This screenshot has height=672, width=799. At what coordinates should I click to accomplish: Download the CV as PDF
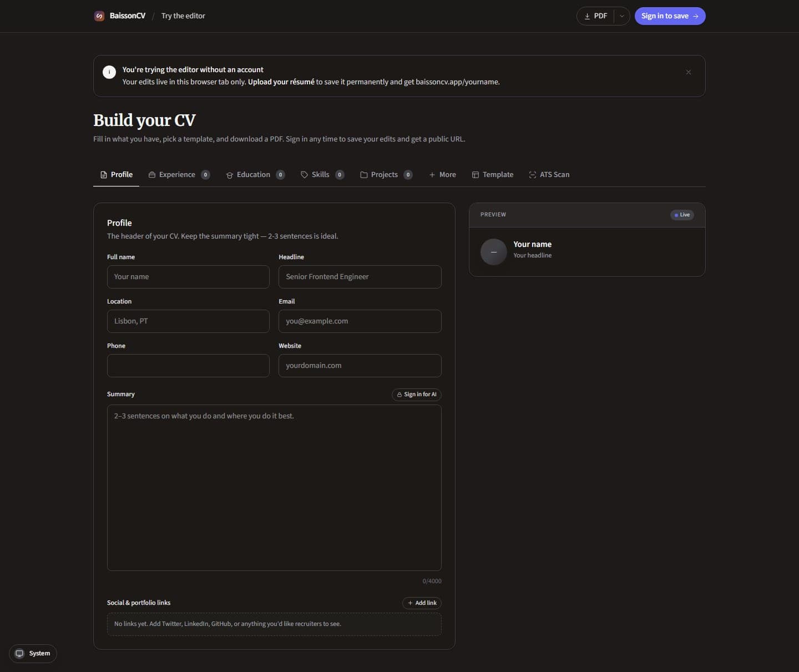(596, 16)
